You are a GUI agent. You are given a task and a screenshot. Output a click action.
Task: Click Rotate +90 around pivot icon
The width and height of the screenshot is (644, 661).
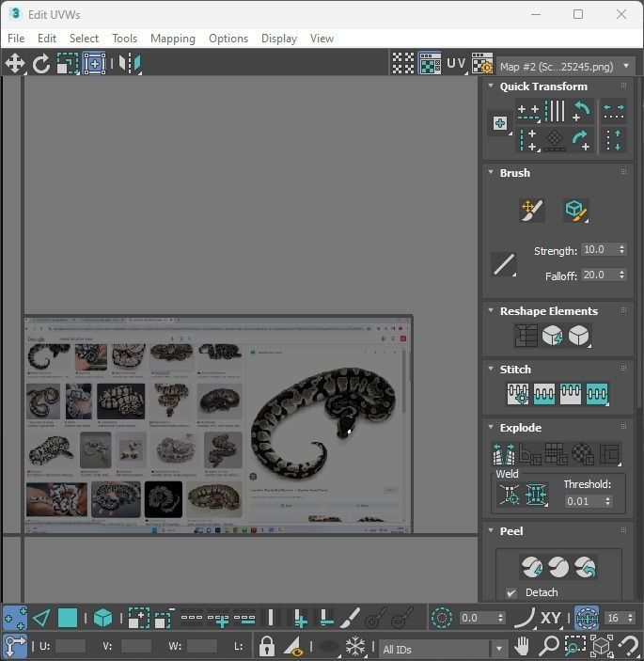point(581,140)
